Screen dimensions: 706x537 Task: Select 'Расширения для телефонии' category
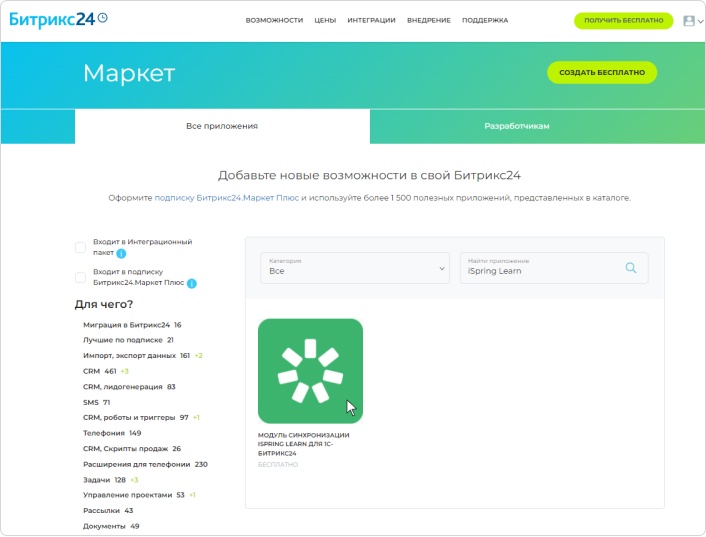tap(145, 464)
